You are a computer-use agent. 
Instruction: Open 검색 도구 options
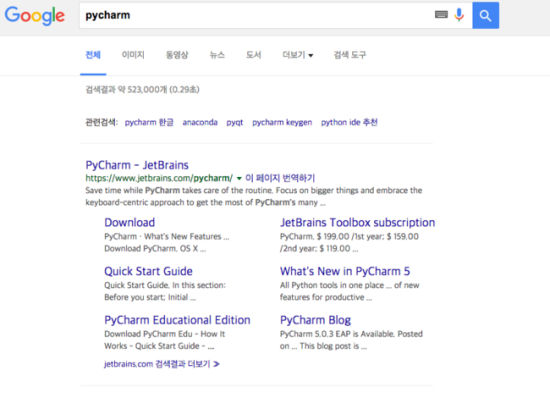pyautogui.click(x=350, y=55)
